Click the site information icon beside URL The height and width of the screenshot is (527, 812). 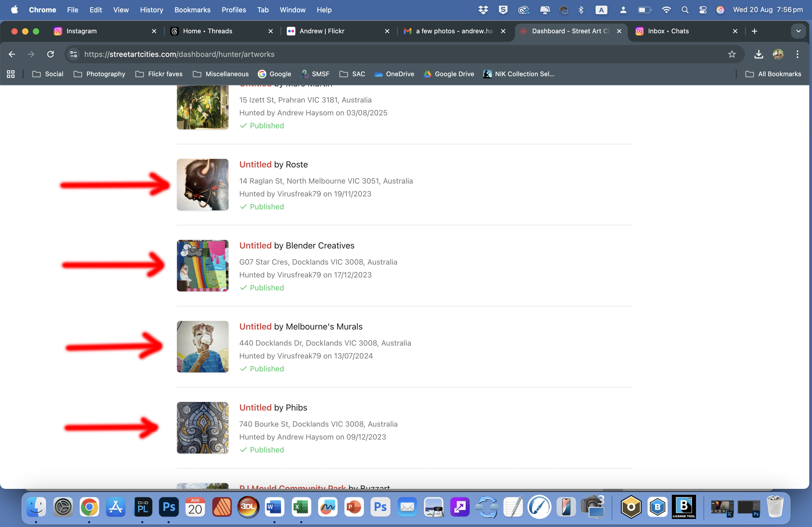point(73,54)
